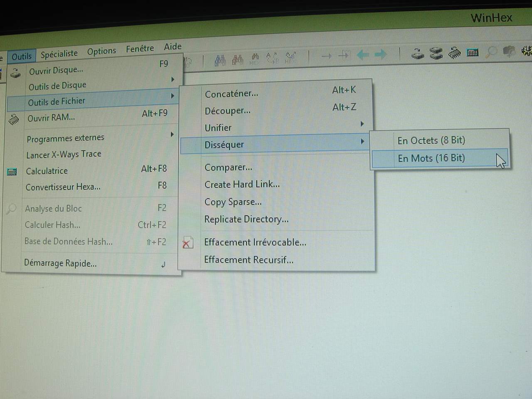
Task: Expand the Unifier submenu arrow
Action: pos(362,124)
